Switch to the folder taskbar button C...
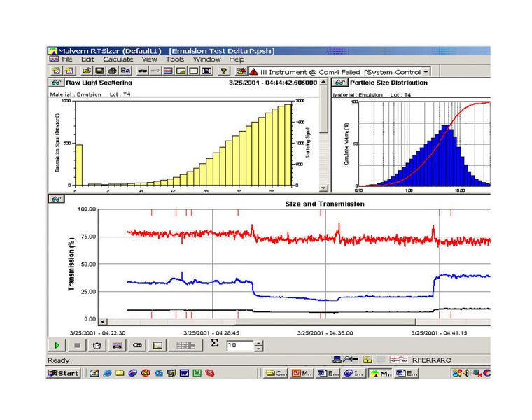This screenshot has width=532, height=420. (x=276, y=373)
